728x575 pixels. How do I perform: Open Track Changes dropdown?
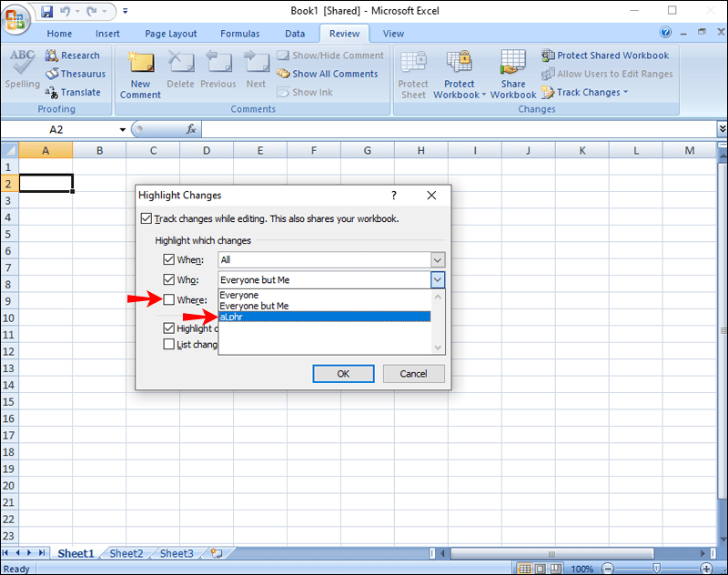(584, 93)
